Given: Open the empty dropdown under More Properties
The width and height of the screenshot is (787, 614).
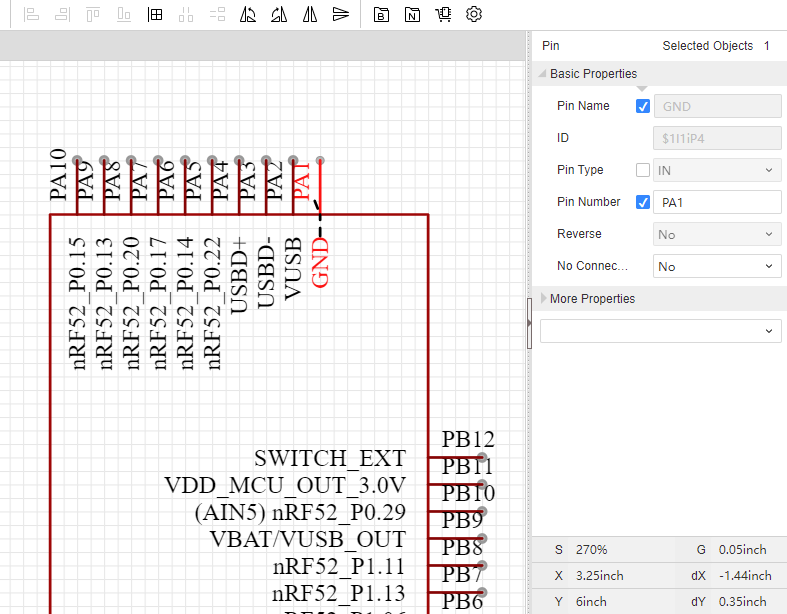Looking at the screenshot, I should (x=661, y=331).
